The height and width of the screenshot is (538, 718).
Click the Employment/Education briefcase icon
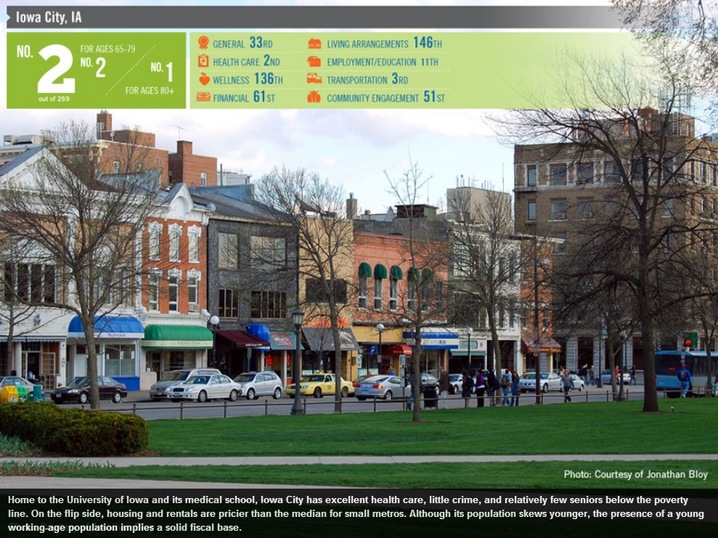point(314,61)
